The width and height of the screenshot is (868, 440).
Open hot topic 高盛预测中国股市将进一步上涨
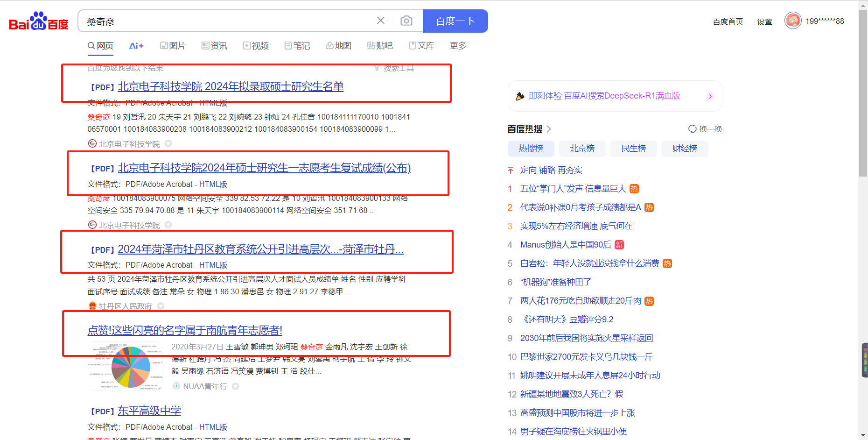click(x=578, y=413)
